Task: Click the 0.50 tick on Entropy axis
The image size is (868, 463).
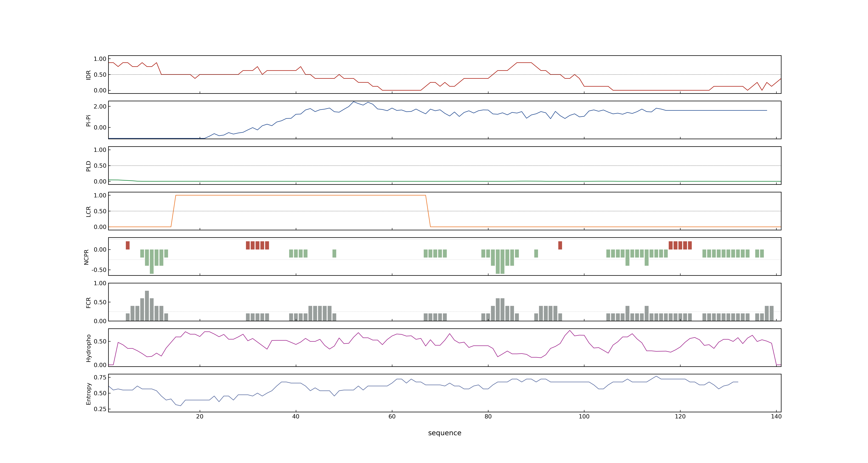Action: (x=100, y=393)
